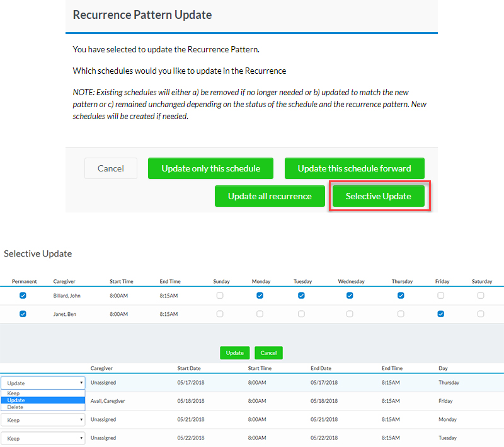Uncheck Permanent for Billard, John
504x447 pixels.
23,295
